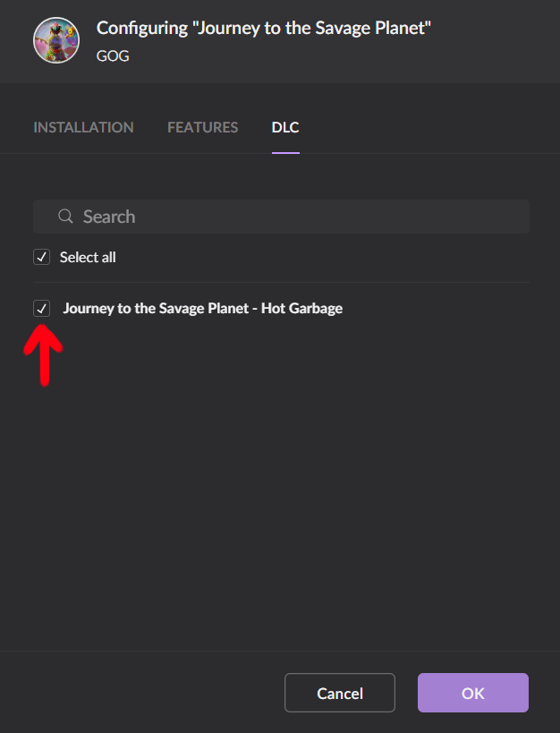Click the Journey to the Savage Planet avatar
560x733 pixels.
click(x=56, y=40)
